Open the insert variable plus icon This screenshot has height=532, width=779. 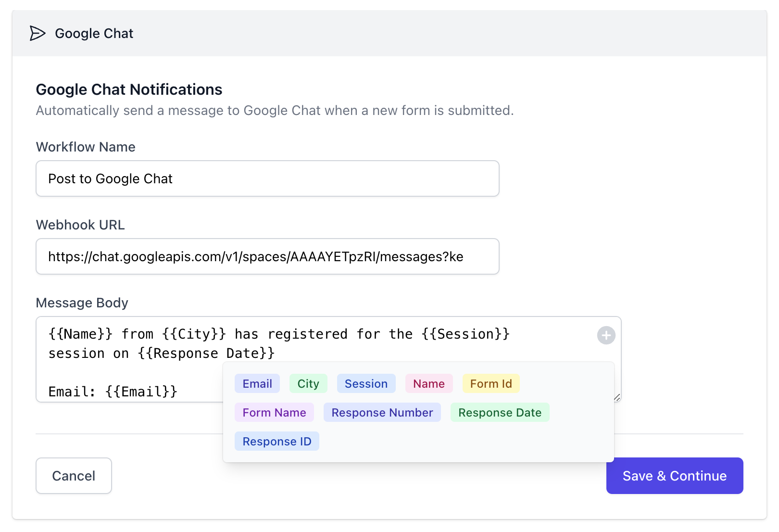point(606,335)
